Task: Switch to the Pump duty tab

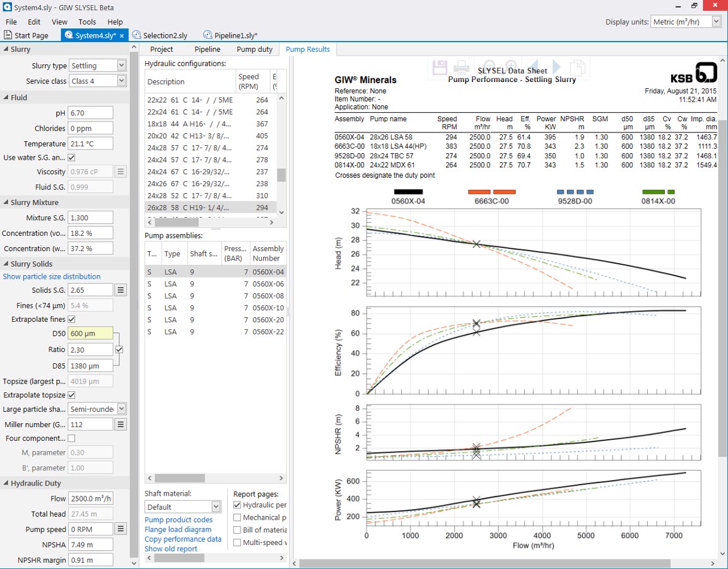Action: tap(254, 49)
